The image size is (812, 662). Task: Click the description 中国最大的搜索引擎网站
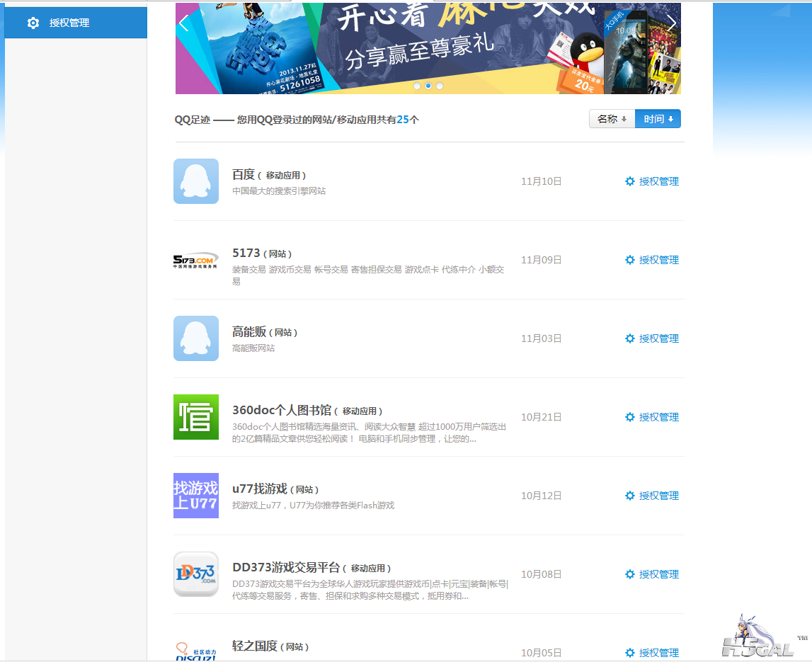click(x=279, y=191)
